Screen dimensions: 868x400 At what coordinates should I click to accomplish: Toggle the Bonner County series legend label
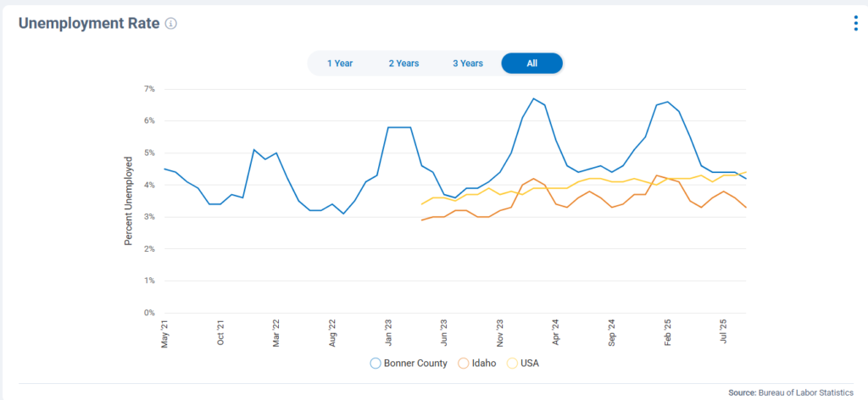click(415, 364)
